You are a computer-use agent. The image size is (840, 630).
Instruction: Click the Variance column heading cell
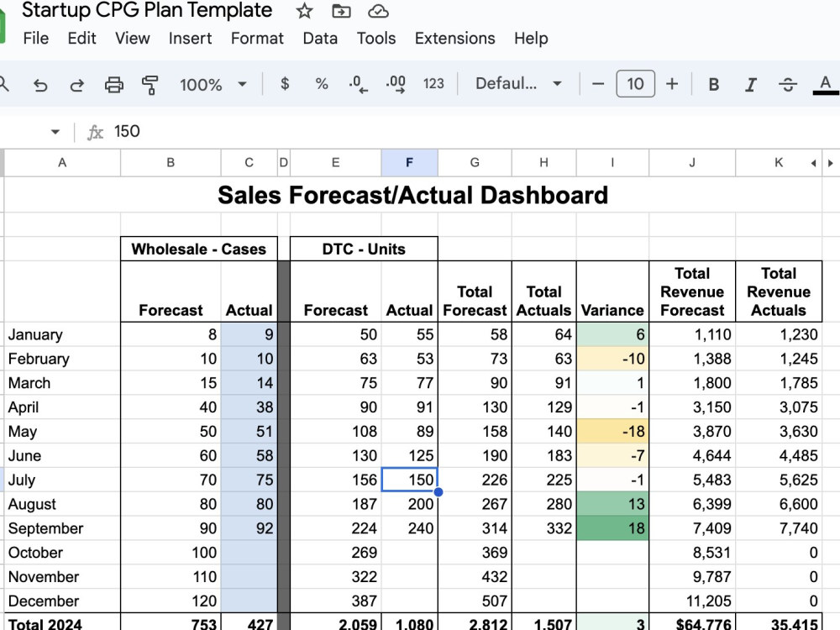612,292
